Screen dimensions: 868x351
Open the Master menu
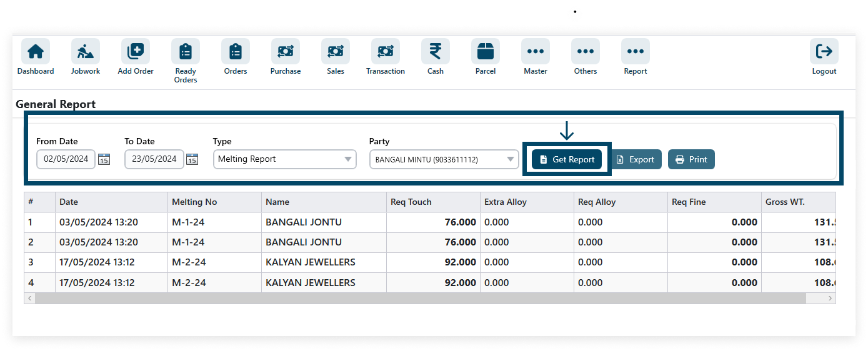(536, 51)
